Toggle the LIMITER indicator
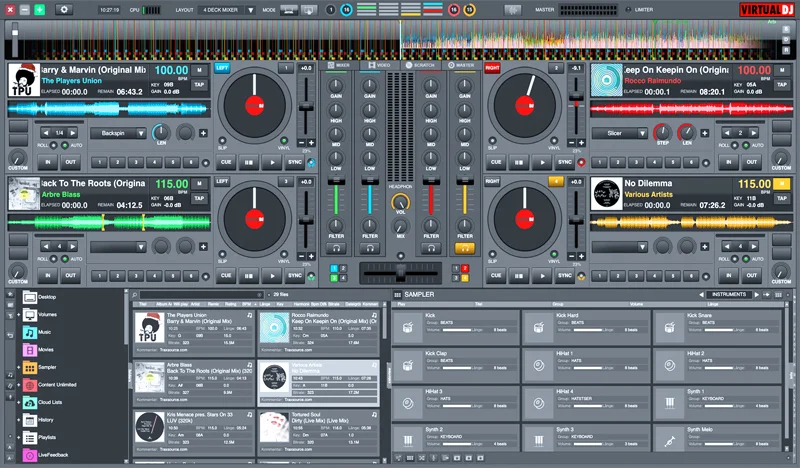 (628, 10)
